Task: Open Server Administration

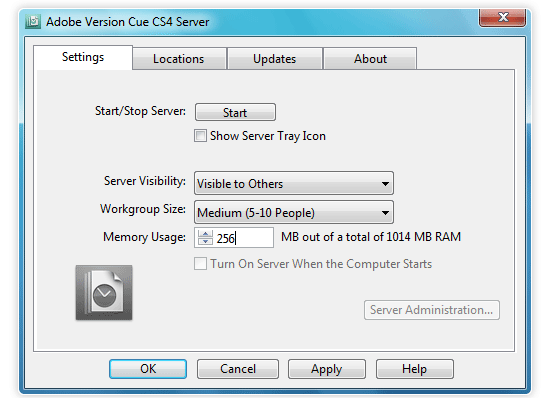Action: (432, 310)
